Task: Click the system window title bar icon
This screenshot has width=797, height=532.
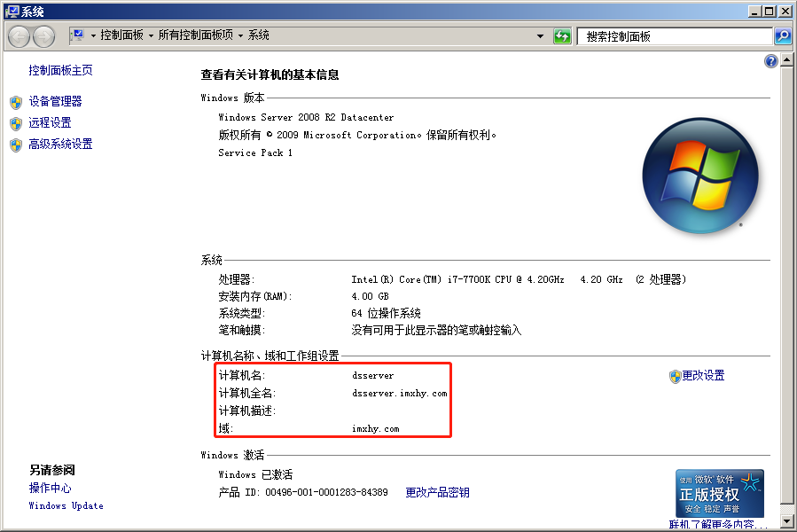Action: point(12,12)
